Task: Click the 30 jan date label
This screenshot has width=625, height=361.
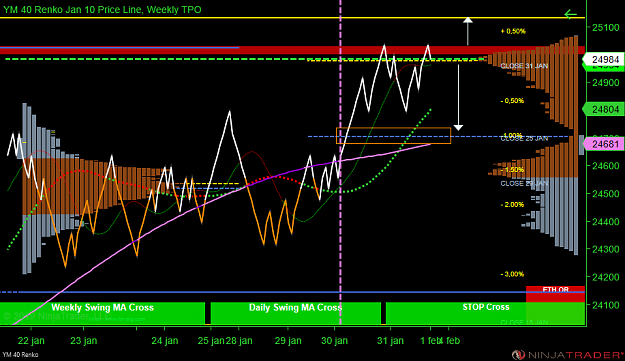Action: [334, 341]
